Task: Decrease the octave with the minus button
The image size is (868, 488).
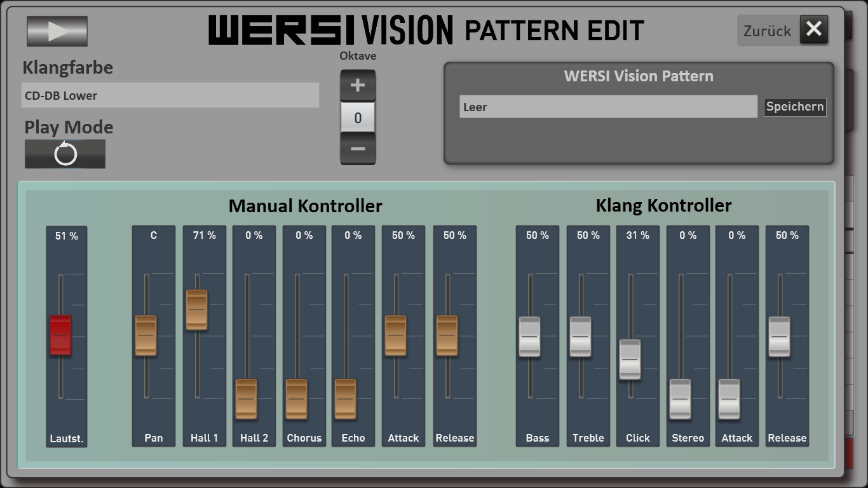Action: [x=358, y=149]
